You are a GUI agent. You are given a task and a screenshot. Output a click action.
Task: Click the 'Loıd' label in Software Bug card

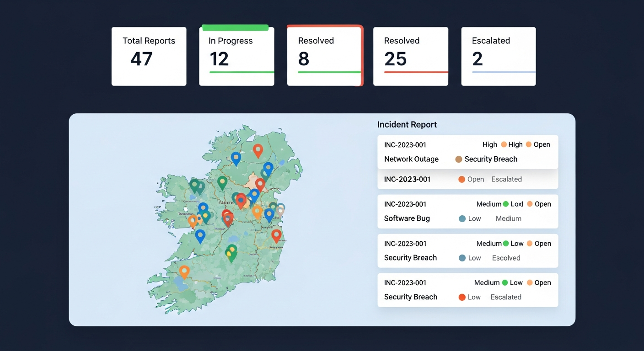point(517,204)
